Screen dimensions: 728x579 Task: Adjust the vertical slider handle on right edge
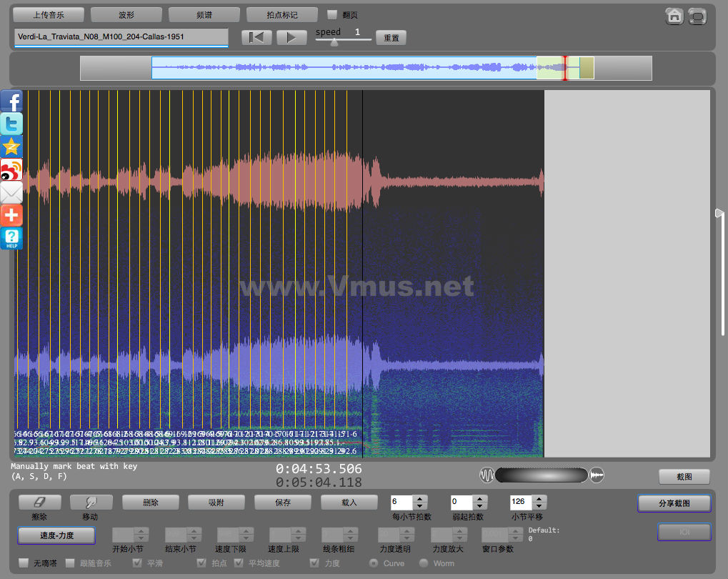point(719,213)
